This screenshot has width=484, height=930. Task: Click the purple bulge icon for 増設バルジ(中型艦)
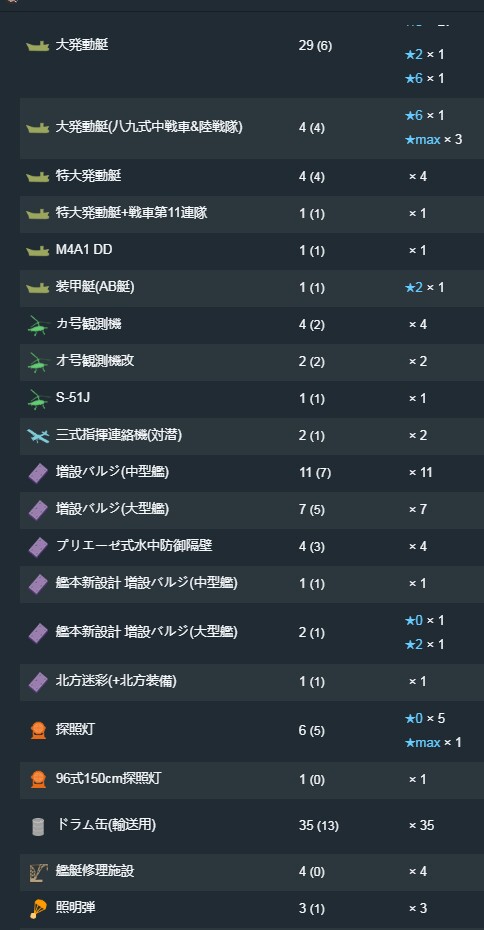38,473
